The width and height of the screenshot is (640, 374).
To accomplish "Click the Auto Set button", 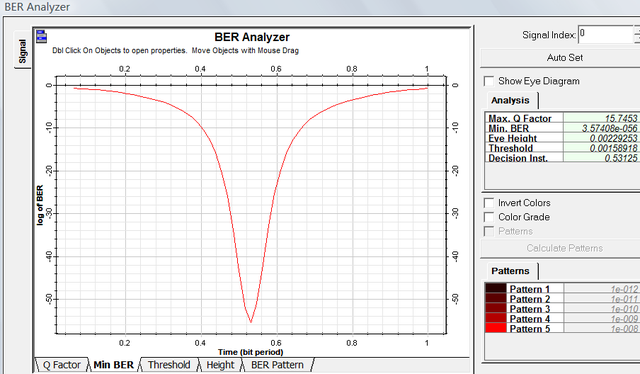I will [565, 58].
